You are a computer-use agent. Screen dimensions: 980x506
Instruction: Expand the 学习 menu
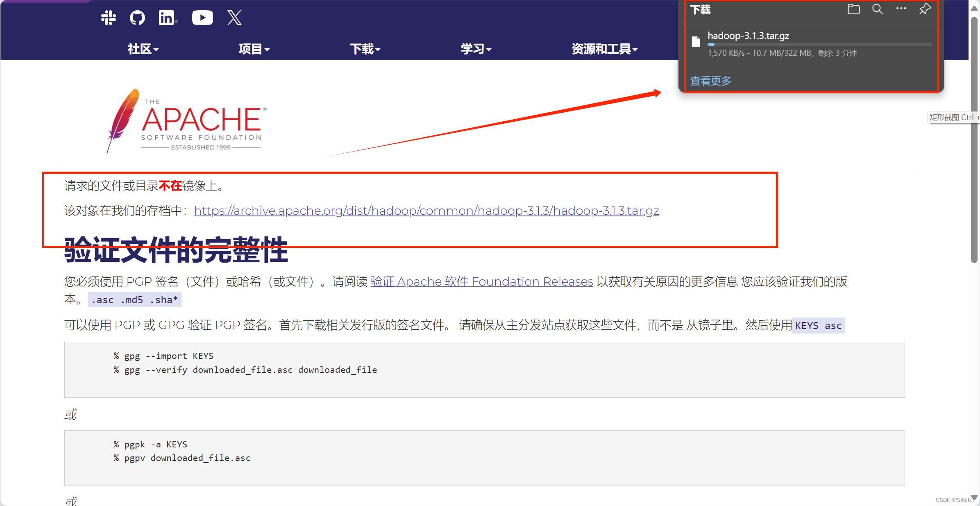click(x=476, y=49)
